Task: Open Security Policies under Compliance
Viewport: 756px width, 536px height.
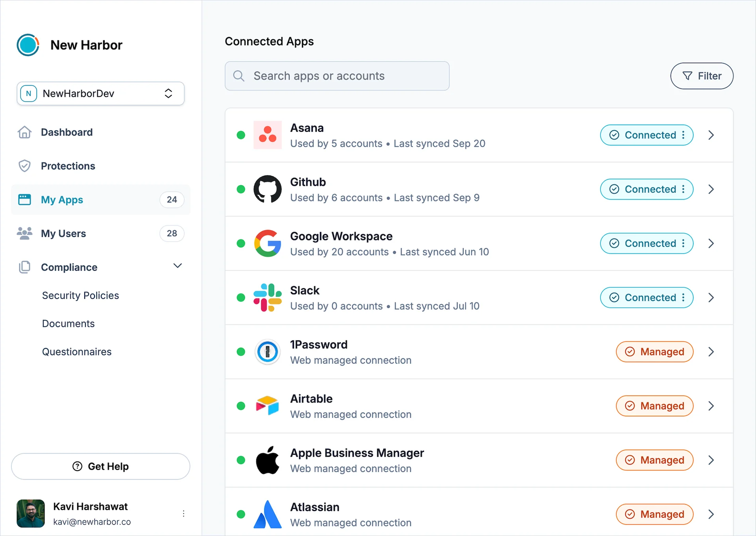Action: (x=80, y=295)
